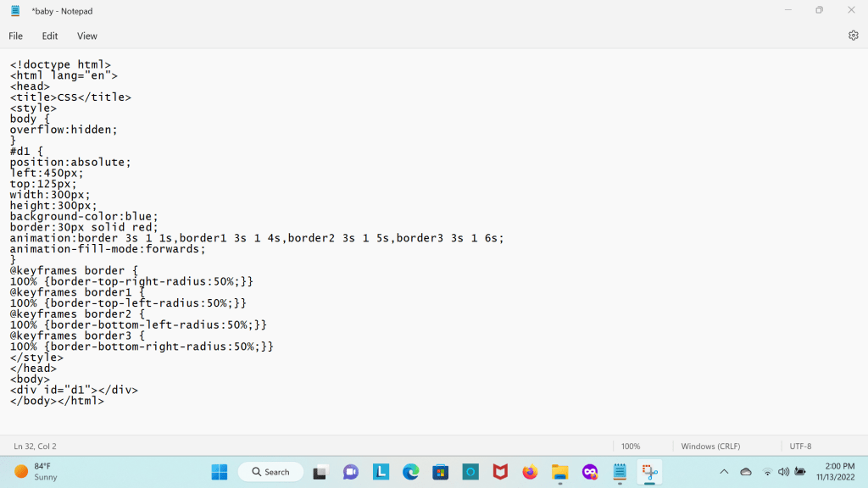This screenshot has height=488, width=868.
Task: Open the View menu
Action: pyautogui.click(x=87, y=36)
